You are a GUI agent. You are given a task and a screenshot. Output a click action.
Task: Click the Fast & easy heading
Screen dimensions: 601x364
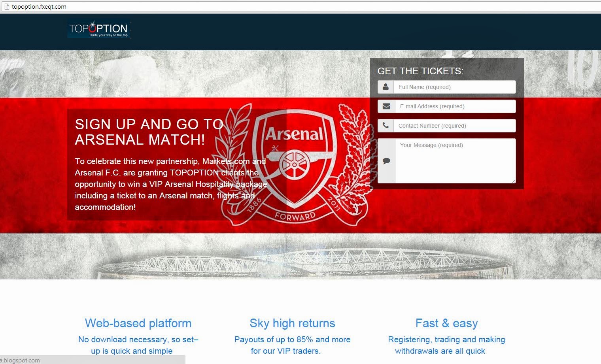[446, 323]
